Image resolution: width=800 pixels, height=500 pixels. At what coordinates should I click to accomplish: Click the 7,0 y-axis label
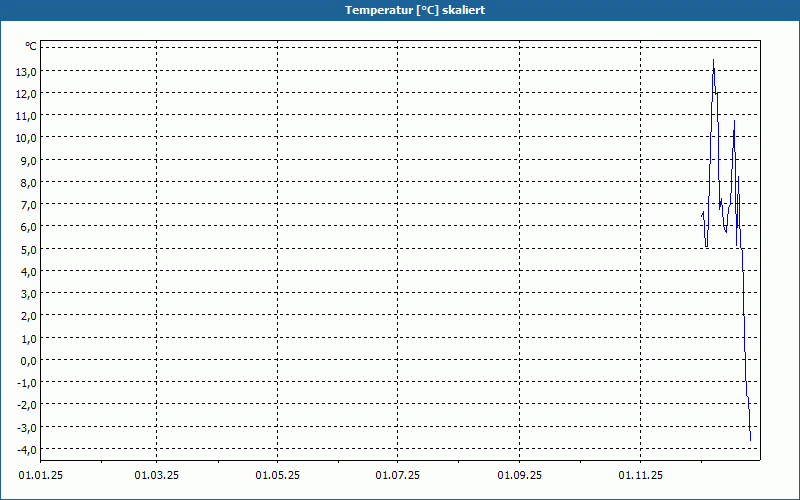point(29,204)
